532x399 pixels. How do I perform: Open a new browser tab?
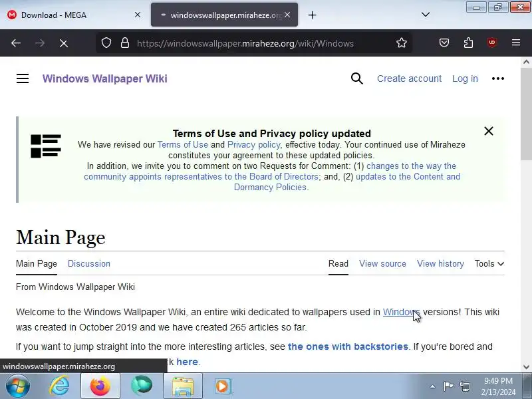pyautogui.click(x=312, y=15)
